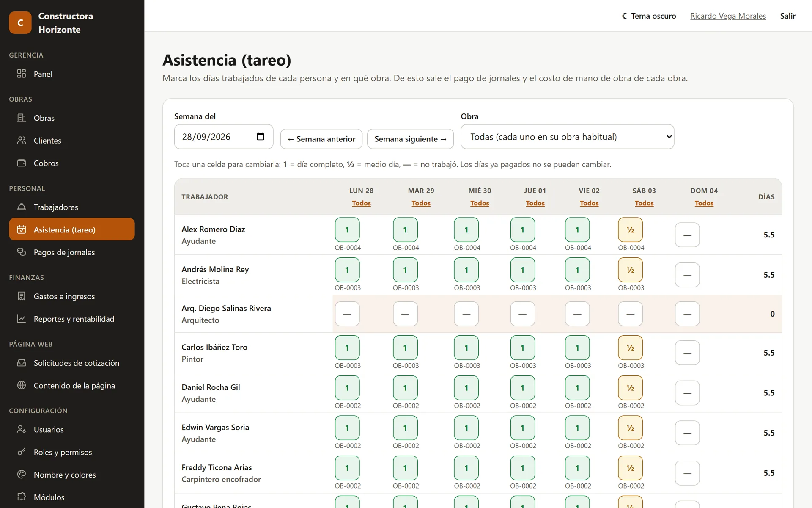Click the Clientes people icon
The image size is (812, 508).
pyautogui.click(x=22, y=140)
